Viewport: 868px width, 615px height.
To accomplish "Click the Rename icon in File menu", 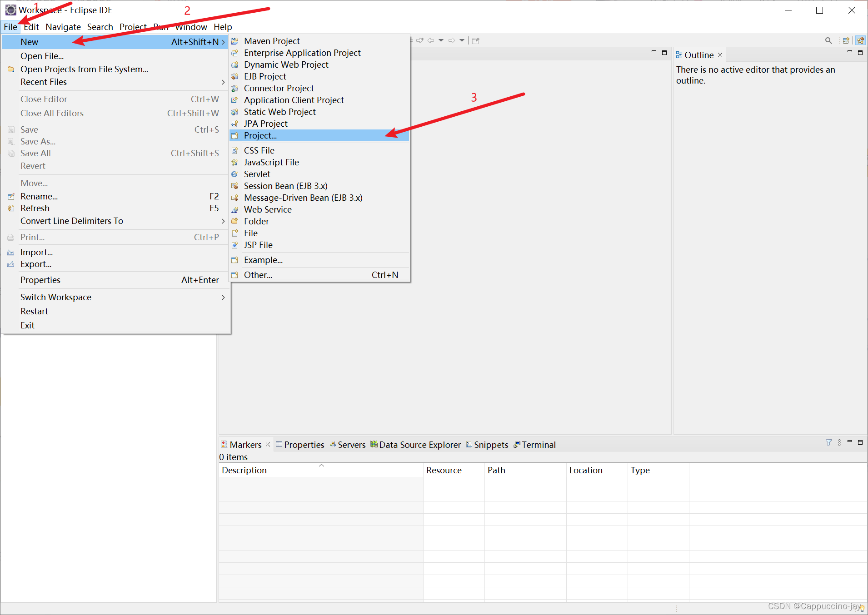I will pos(11,197).
